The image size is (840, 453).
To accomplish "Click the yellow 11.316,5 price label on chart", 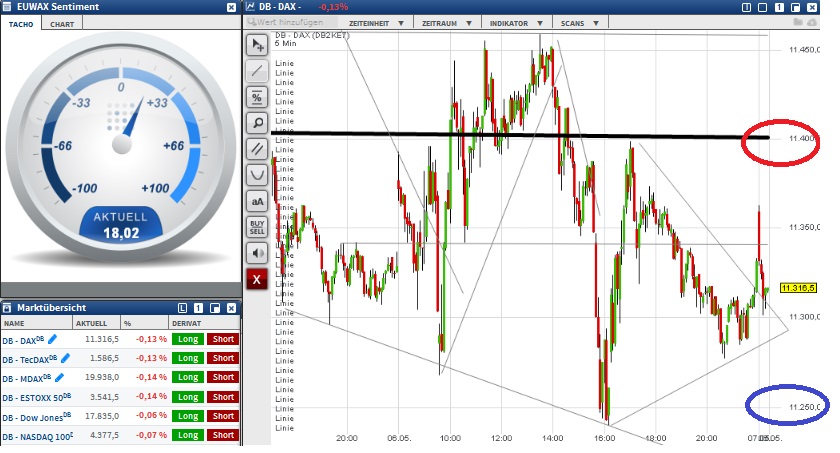I will point(798,288).
